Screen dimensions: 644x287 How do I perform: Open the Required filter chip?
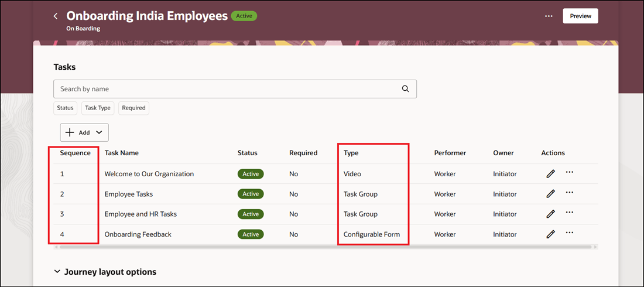(134, 108)
